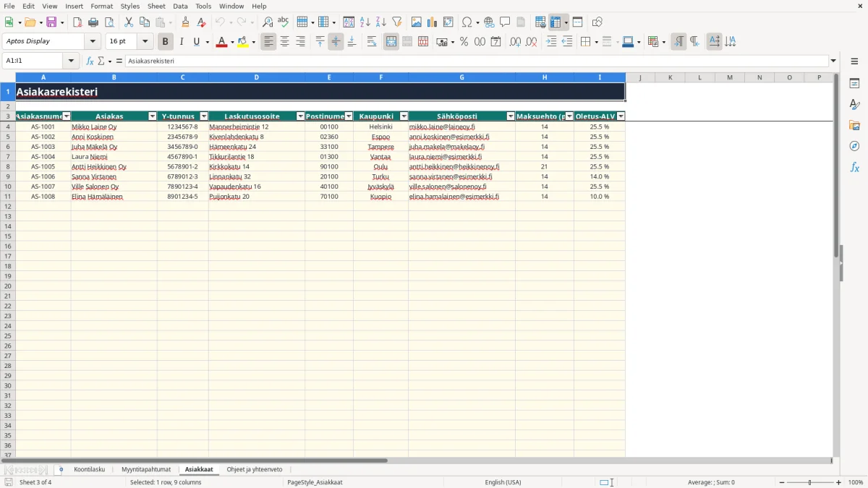Viewport: 868px width, 488px height.
Task: Toggle Italic formatting
Action: [x=181, y=42]
